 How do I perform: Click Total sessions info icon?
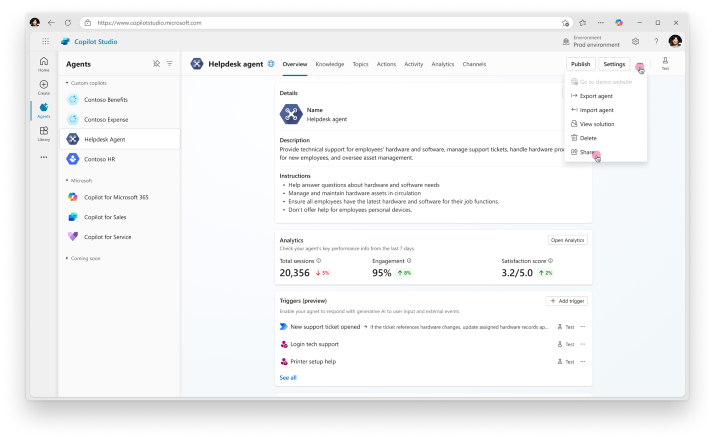[319, 261]
